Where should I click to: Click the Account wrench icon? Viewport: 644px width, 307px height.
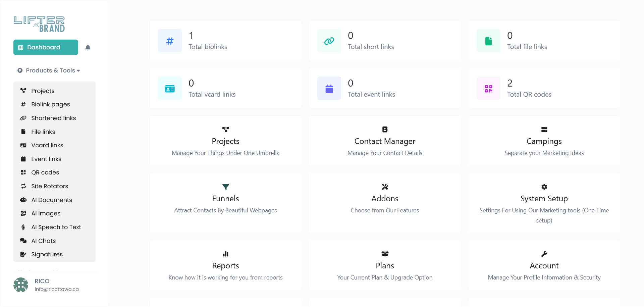(x=544, y=254)
